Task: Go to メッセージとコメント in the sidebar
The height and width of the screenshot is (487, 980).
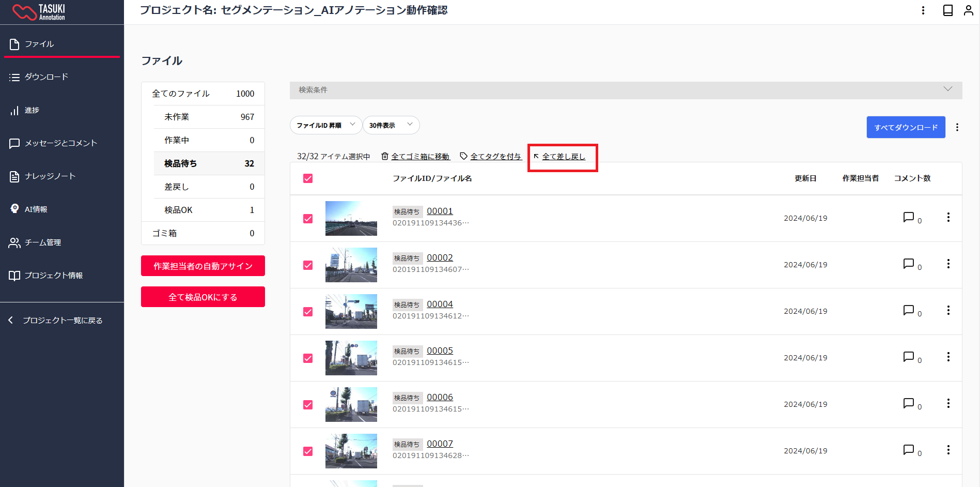Action: (x=62, y=143)
